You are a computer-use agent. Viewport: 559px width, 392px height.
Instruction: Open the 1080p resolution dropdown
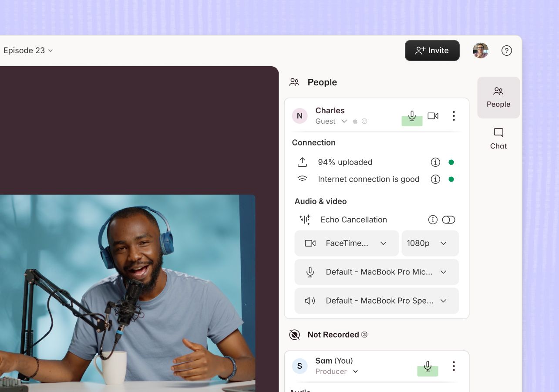click(430, 243)
